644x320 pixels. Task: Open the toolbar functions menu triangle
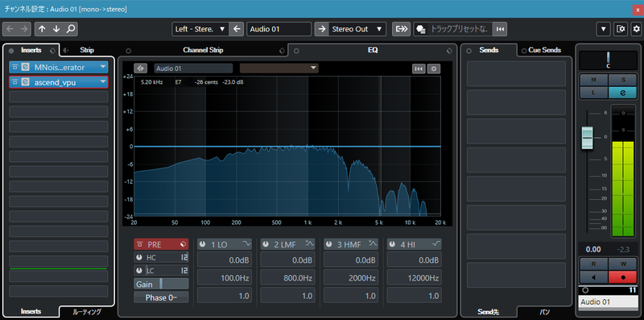coord(603,29)
